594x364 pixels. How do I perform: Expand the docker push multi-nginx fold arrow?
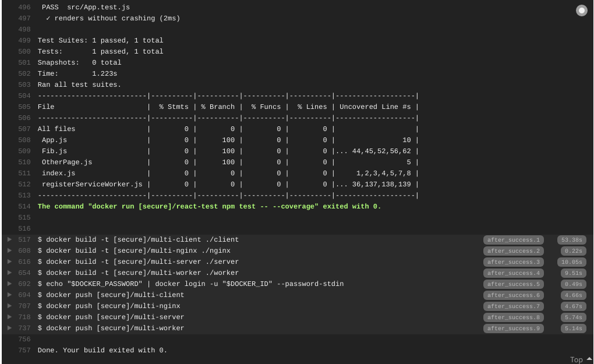9,306
